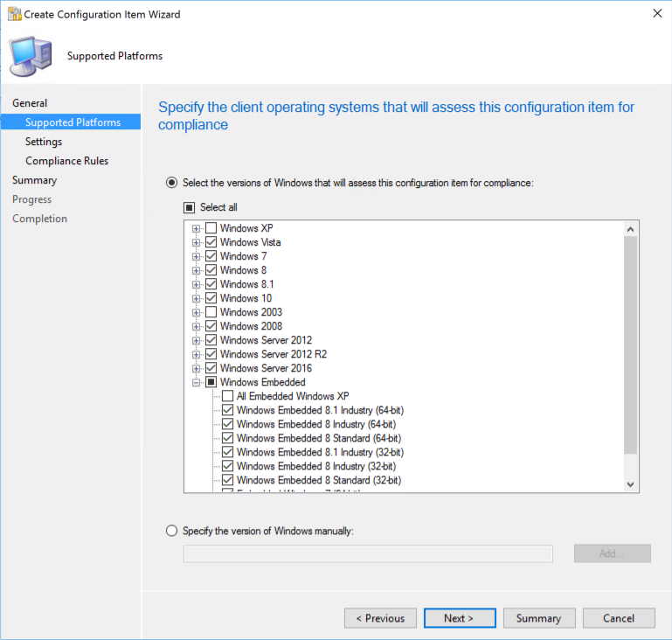Uncheck the Windows 10 checkbox
The image size is (672, 640).
tap(211, 298)
